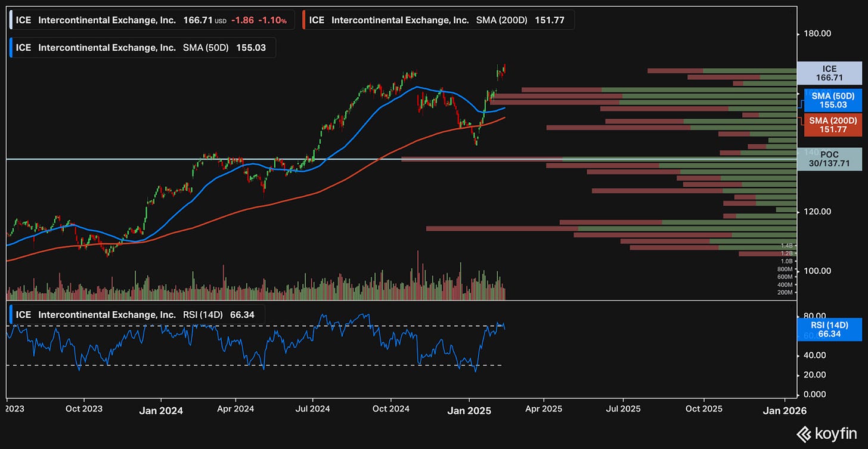This screenshot has width=868, height=449.
Task: Click the Jan 2024 date axis label
Action: 161,410
